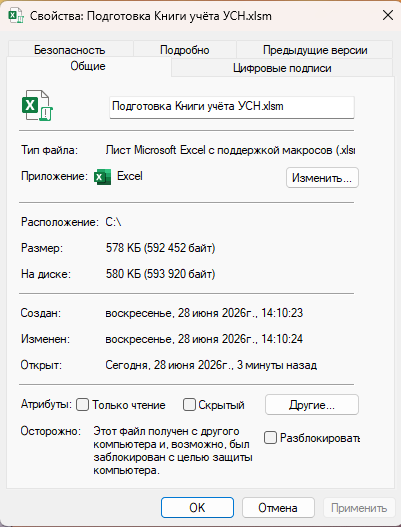Click the C:\ location path text
Screen dimensions: 401x527
pyautogui.click(x=113, y=222)
